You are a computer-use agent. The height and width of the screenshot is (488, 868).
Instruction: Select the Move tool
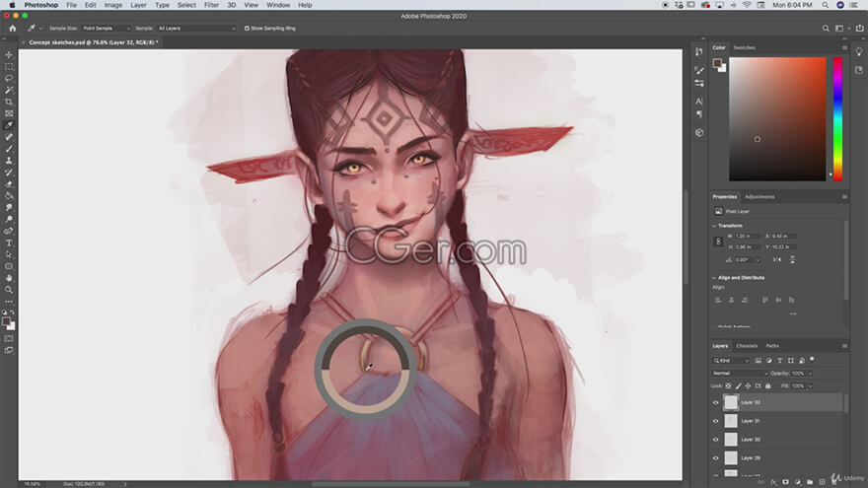[x=9, y=55]
